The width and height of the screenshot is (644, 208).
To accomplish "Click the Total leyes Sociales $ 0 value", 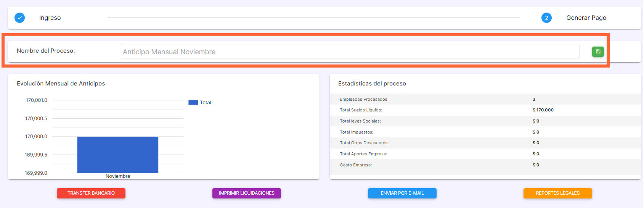I will point(536,121).
